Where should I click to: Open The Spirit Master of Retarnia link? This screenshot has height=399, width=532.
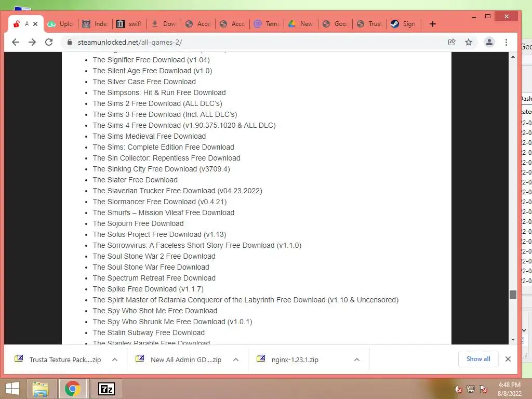point(246,300)
